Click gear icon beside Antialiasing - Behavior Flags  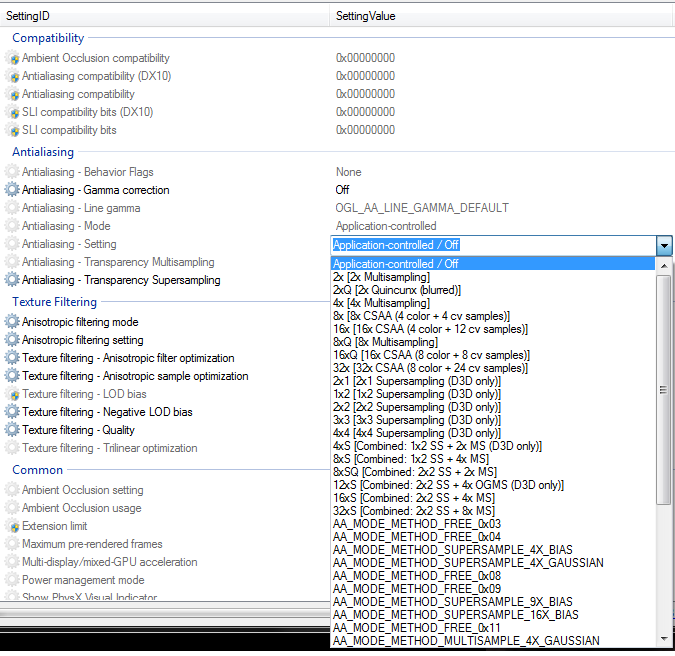(x=12, y=171)
